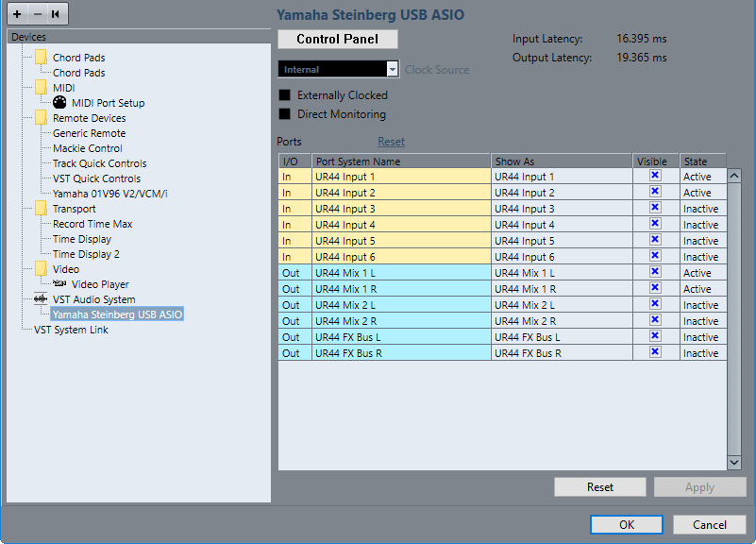Image resolution: width=756 pixels, height=544 pixels.
Task: Click the Video folder icon
Action: [x=41, y=269]
